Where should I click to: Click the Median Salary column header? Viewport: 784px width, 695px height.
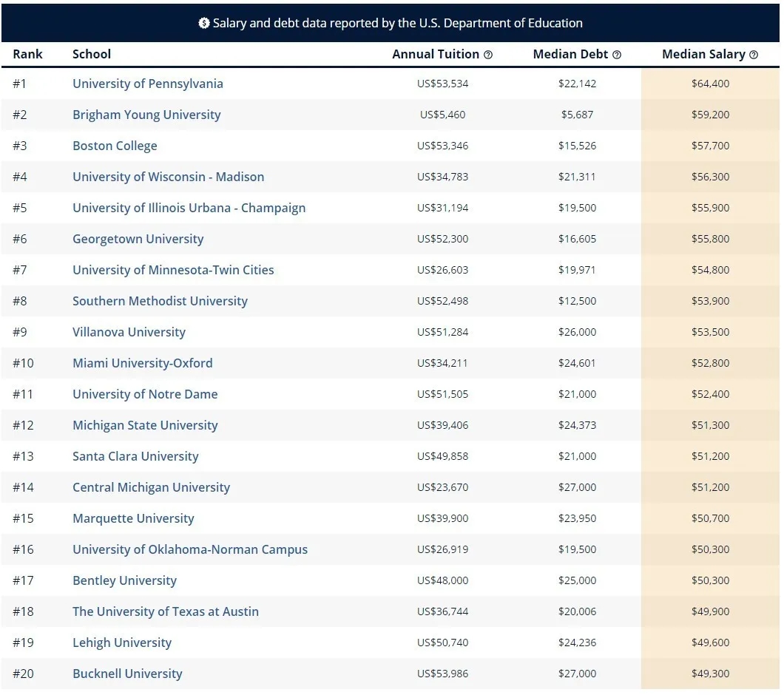[703, 54]
